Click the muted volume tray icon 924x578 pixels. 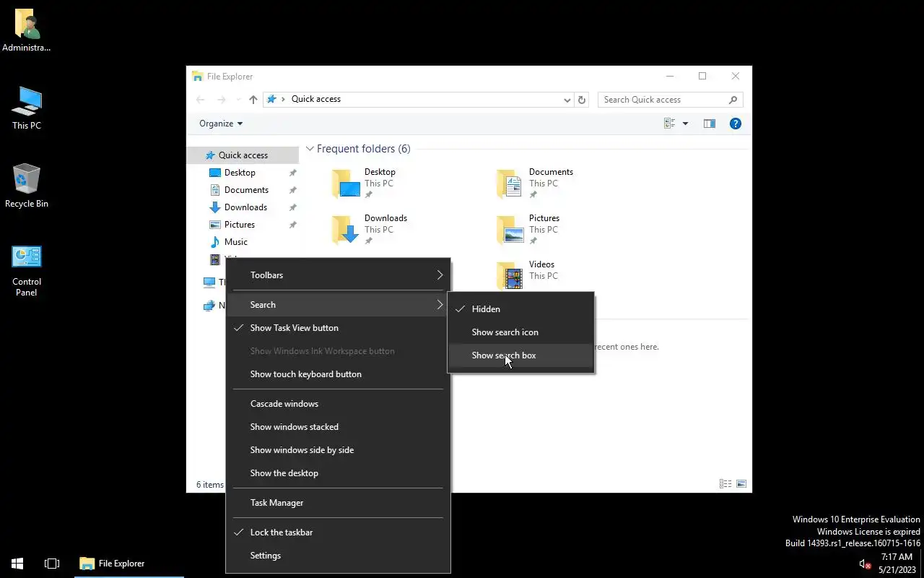coord(865,564)
